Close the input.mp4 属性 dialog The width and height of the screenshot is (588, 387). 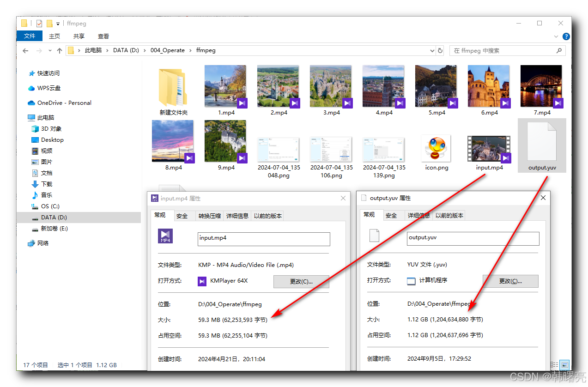point(343,198)
